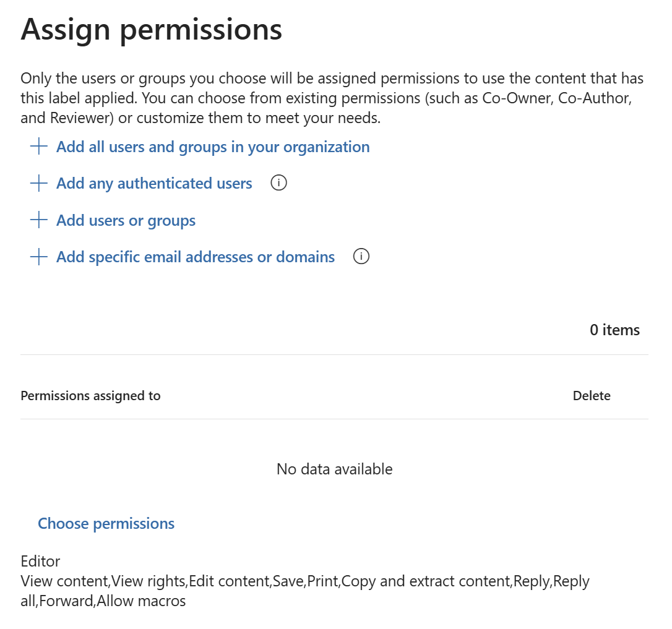
Task: Open 'Choose permissions' settings
Action: pos(106,523)
